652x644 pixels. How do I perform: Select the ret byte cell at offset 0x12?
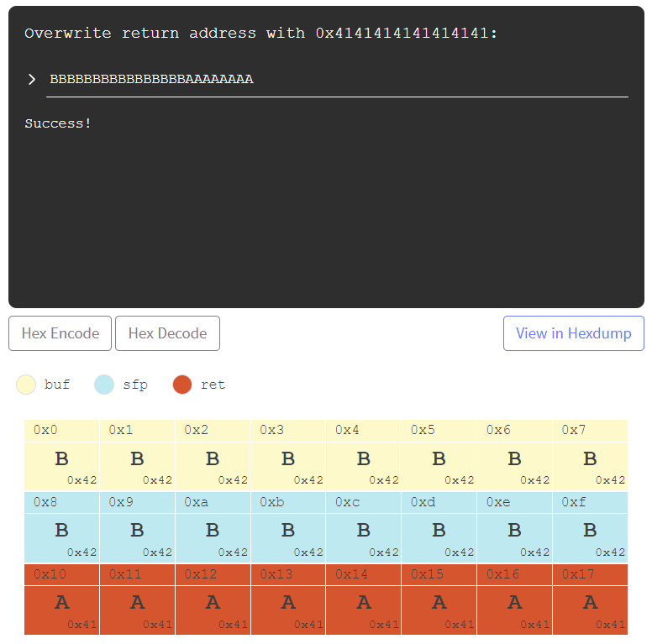click(213, 599)
